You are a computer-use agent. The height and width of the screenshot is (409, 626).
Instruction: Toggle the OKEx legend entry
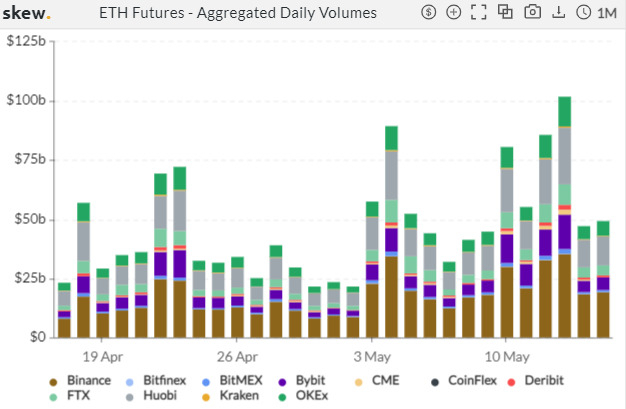[303, 396]
